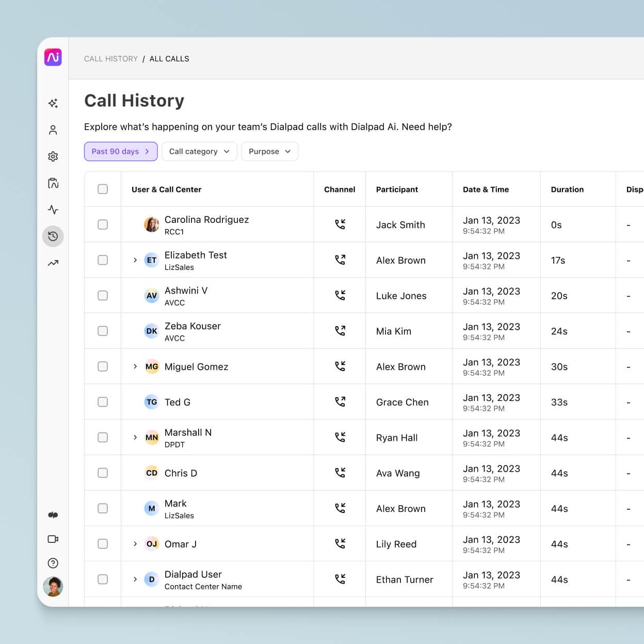The image size is (644, 644).
Task: Switch to the ALL CALLS breadcrumb tab
Action: [x=169, y=58]
